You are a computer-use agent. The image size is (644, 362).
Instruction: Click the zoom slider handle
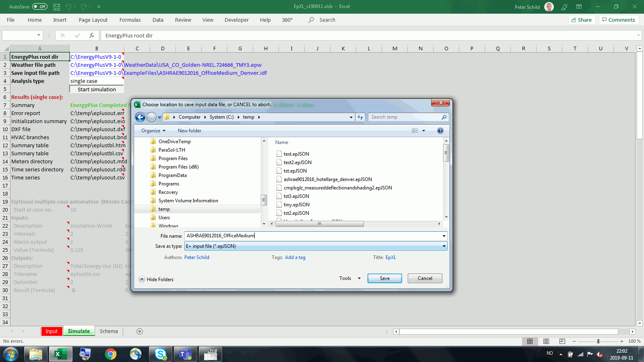[x=598, y=341]
